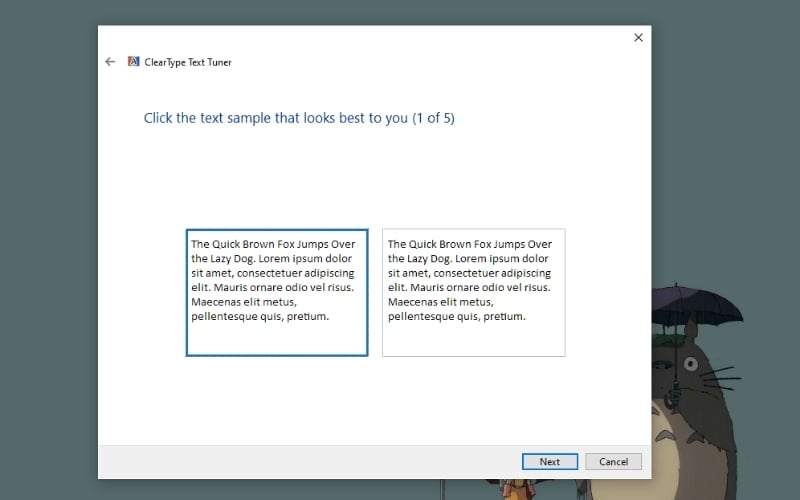Select the right text sample box
Image resolution: width=800 pixels, height=500 pixels.
[x=473, y=292]
